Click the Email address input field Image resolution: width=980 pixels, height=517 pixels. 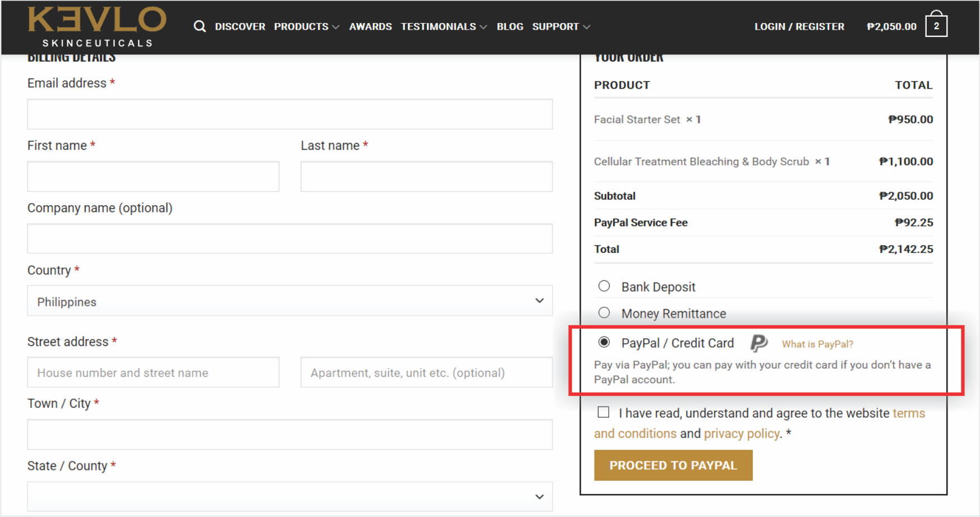289,114
